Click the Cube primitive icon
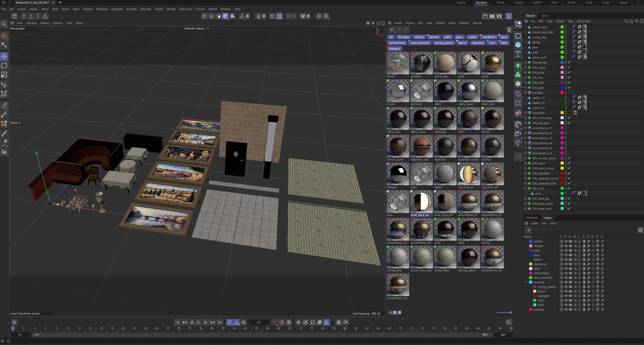Viewport: 644px width, 345px height. point(518,45)
